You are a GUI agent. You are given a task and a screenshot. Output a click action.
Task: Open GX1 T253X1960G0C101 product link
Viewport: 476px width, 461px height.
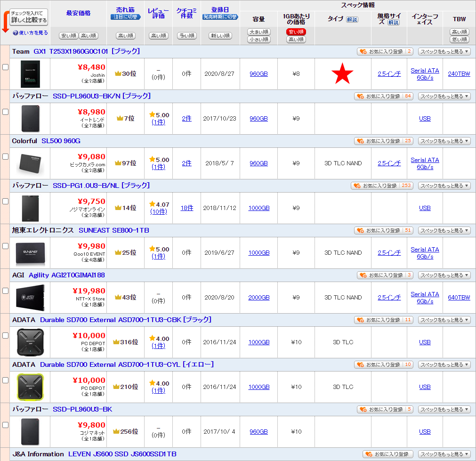87,51
